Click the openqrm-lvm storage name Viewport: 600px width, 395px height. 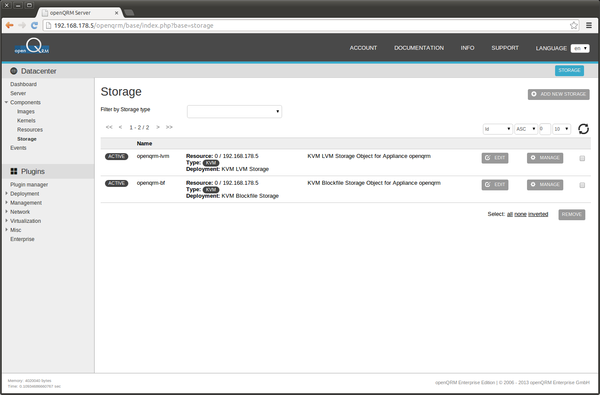tap(153, 156)
